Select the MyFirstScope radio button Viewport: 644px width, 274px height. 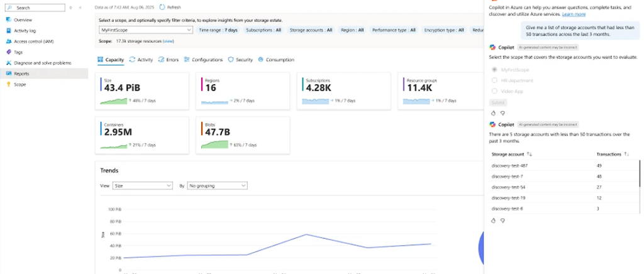click(x=494, y=70)
